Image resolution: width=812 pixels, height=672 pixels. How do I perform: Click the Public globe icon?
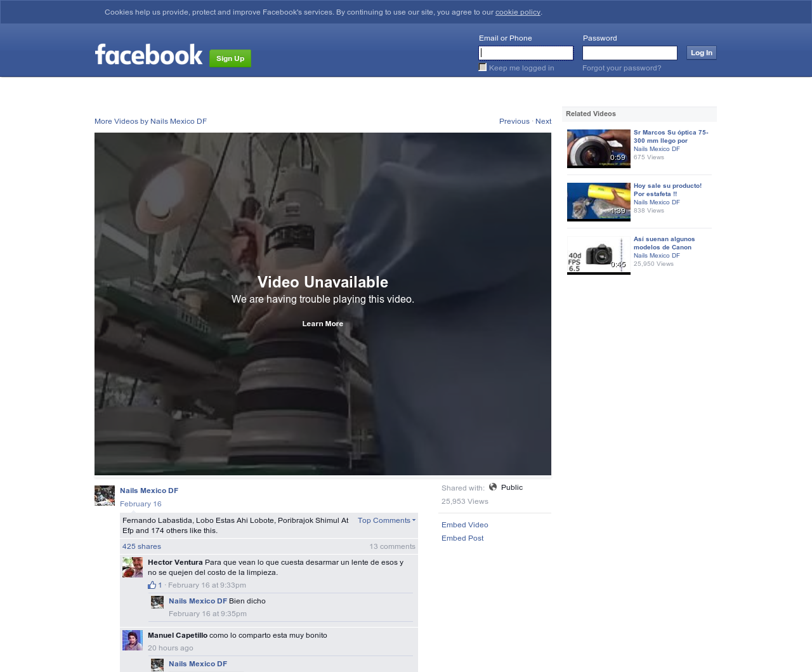pyautogui.click(x=493, y=487)
